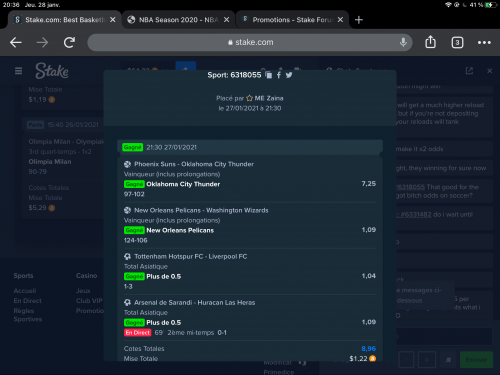Copy bet ID 6318055 with copy icon
The height and width of the screenshot is (375, 500).
[269, 75]
